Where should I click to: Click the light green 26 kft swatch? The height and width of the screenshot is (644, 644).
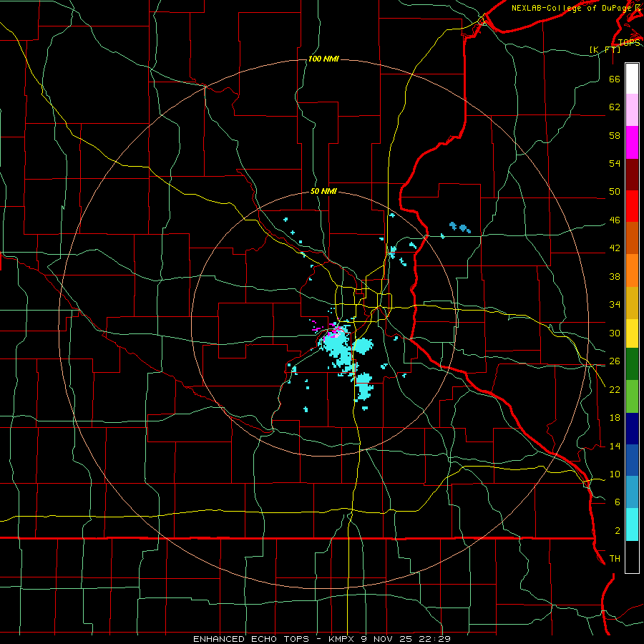pos(632,396)
